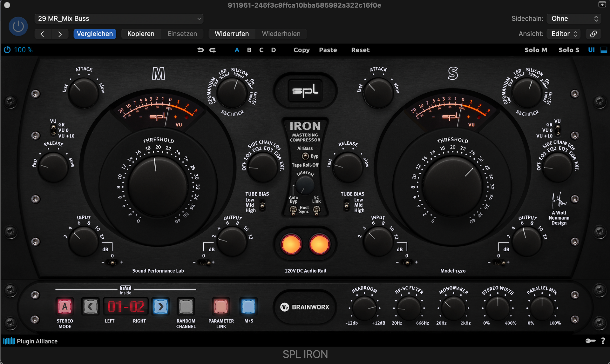Click the M channel Threshold knob
Viewport: 610px width, 364px height.
(158, 187)
